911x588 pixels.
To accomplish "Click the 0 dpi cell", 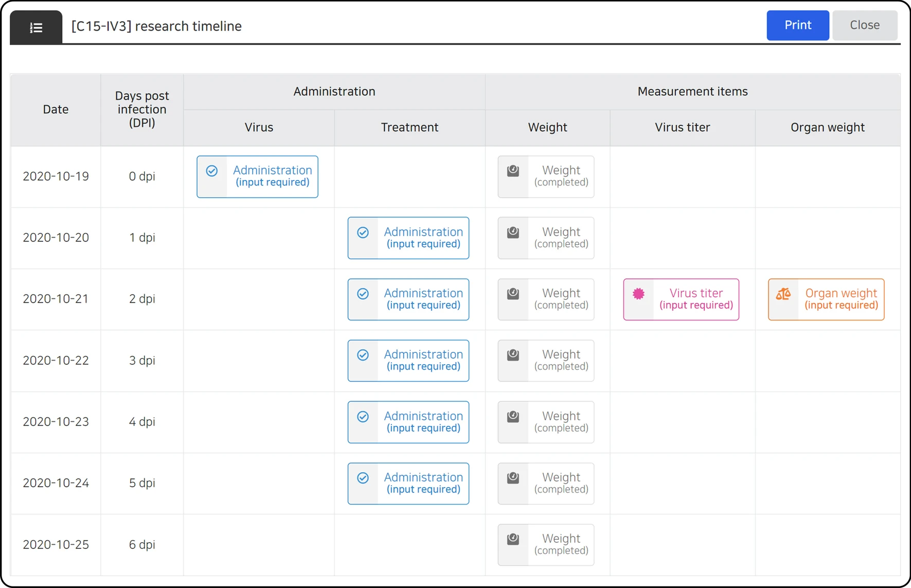I will point(142,176).
